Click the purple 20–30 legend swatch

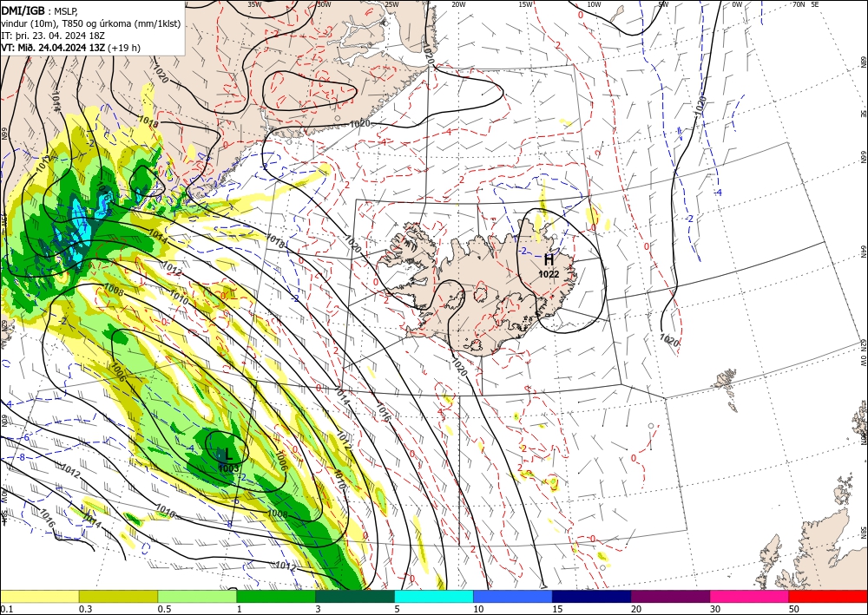tap(670, 596)
